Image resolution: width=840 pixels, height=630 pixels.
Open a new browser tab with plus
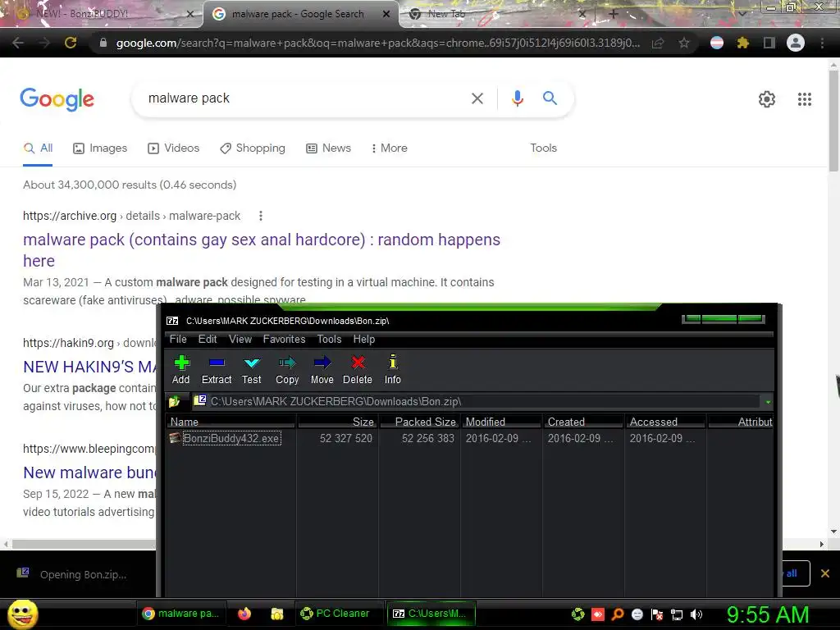[x=614, y=14]
